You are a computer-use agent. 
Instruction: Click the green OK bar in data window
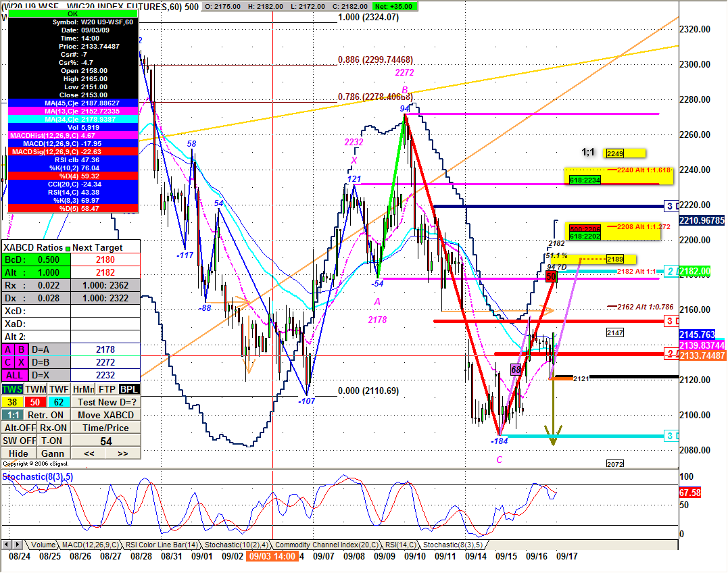[73, 14]
